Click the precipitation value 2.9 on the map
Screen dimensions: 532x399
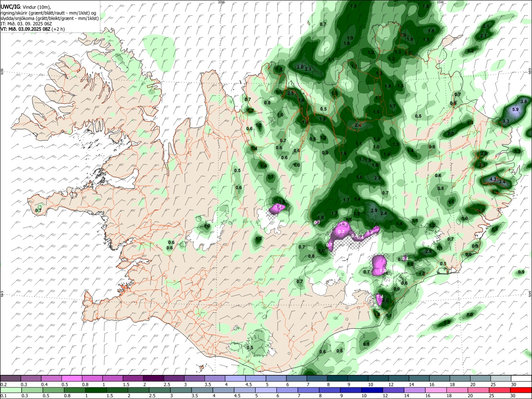pos(374,211)
